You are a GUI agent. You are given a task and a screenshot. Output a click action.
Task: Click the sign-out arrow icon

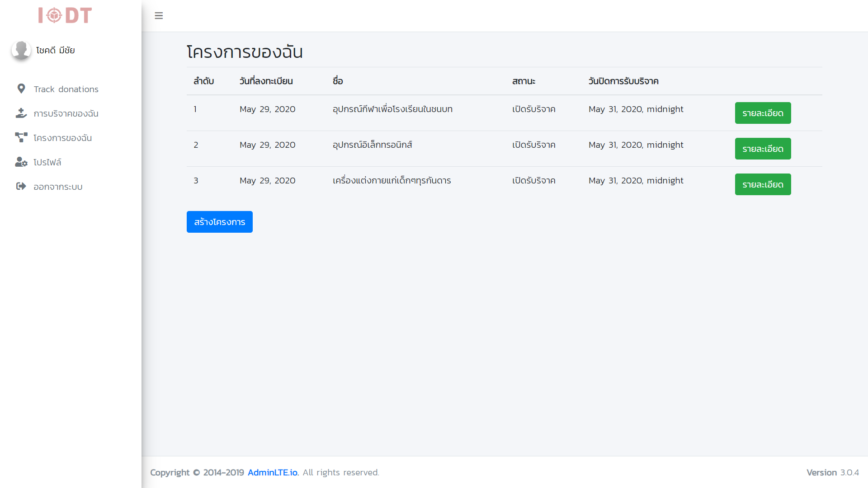(x=21, y=186)
